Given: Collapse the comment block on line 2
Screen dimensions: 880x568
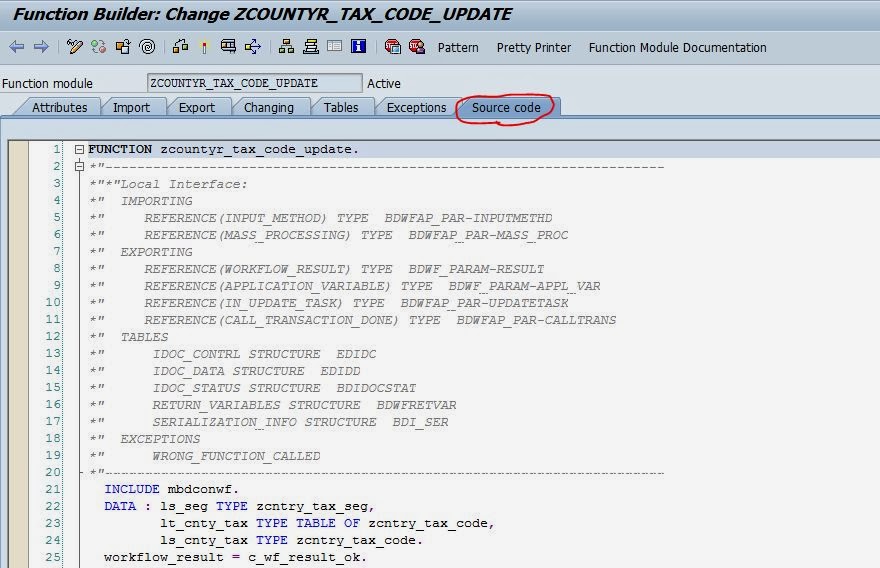Looking at the screenshot, I should coord(79,166).
